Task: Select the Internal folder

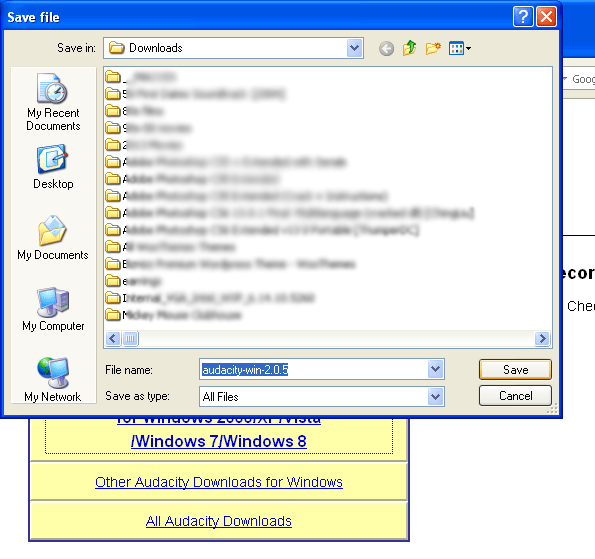Action: [210, 298]
